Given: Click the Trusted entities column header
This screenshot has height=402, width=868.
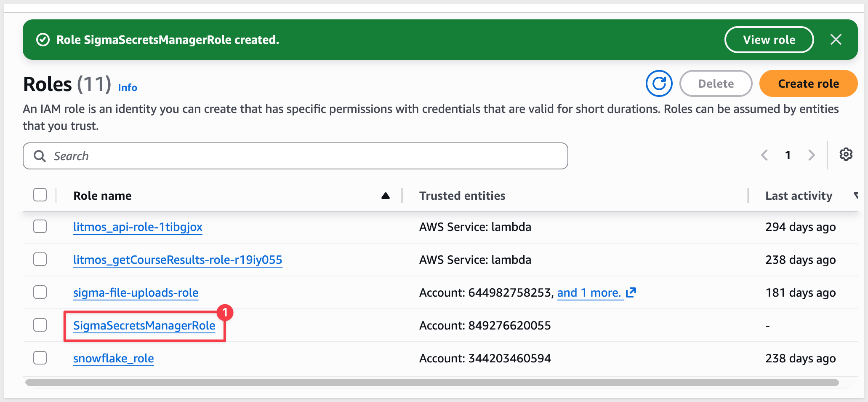Looking at the screenshot, I should (462, 196).
